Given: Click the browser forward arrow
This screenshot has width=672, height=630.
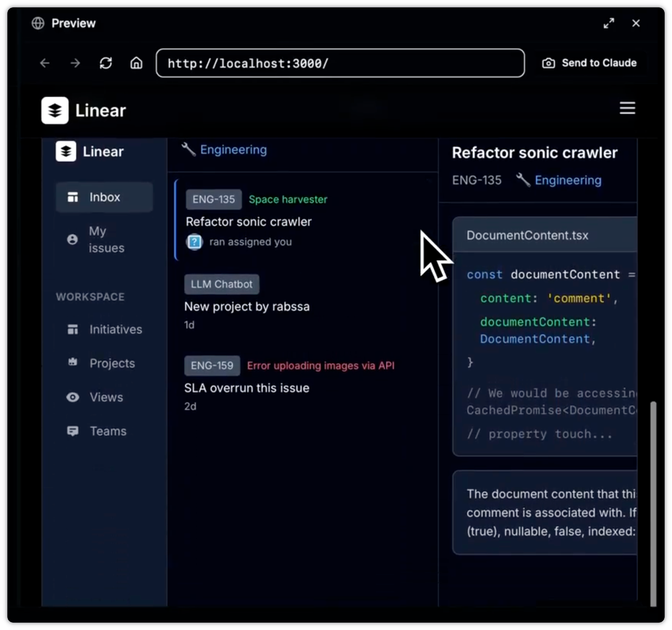Looking at the screenshot, I should 75,63.
